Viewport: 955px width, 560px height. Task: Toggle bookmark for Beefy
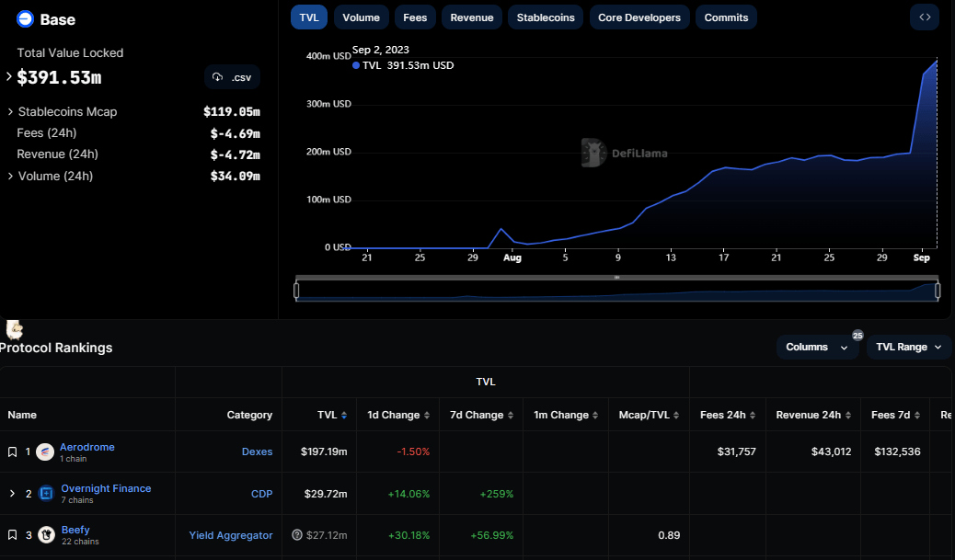12,534
